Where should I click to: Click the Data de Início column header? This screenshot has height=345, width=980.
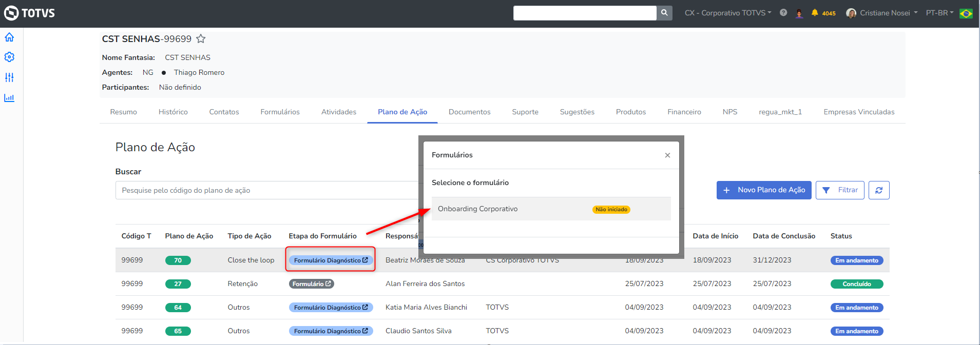click(715, 236)
